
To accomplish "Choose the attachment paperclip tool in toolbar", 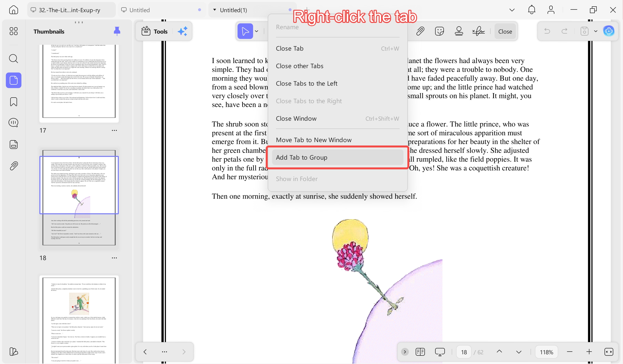I will [x=420, y=31].
